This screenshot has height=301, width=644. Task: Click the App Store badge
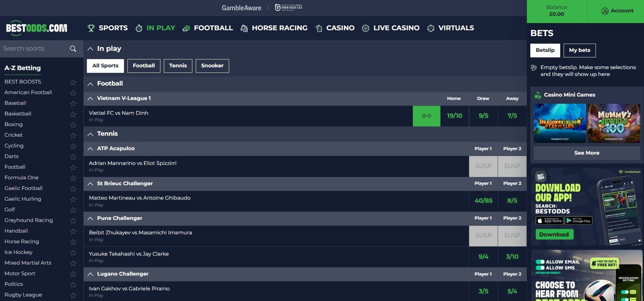(x=550, y=221)
